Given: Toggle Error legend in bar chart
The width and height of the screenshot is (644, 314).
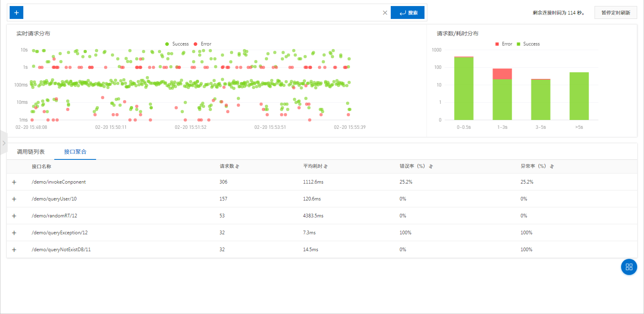Looking at the screenshot, I should 504,44.
